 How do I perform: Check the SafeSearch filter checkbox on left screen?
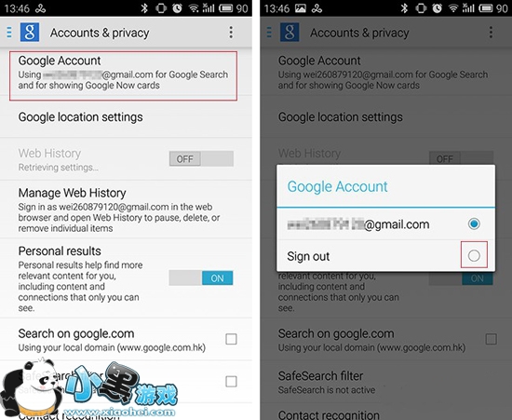[231, 381]
